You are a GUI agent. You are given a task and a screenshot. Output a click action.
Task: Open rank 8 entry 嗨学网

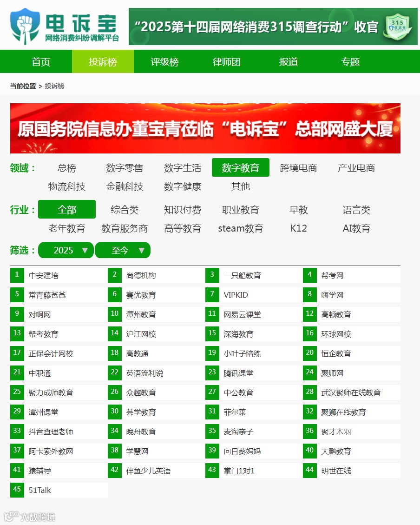click(x=352, y=295)
